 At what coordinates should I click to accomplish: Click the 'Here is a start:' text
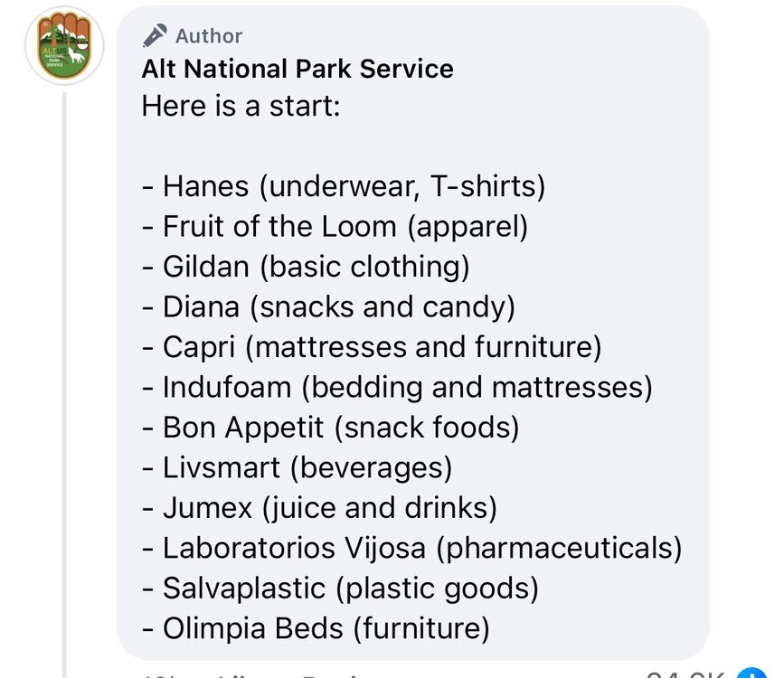[241, 106]
